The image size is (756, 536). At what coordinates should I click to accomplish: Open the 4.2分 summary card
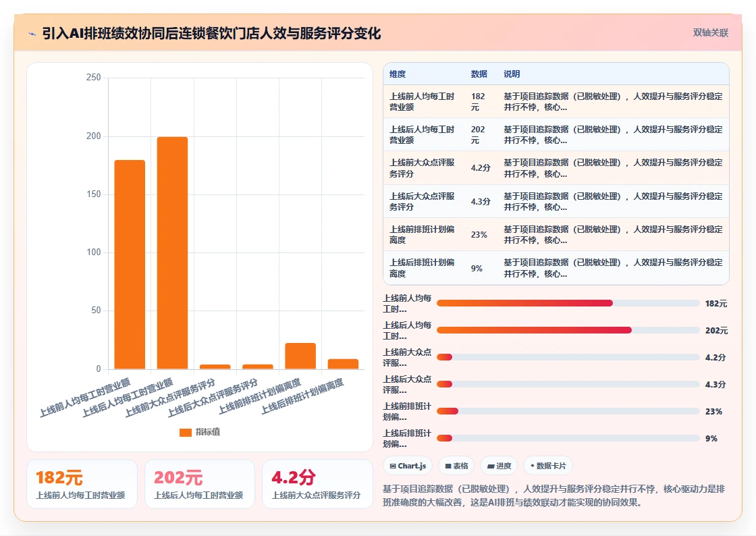[x=317, y=484]
